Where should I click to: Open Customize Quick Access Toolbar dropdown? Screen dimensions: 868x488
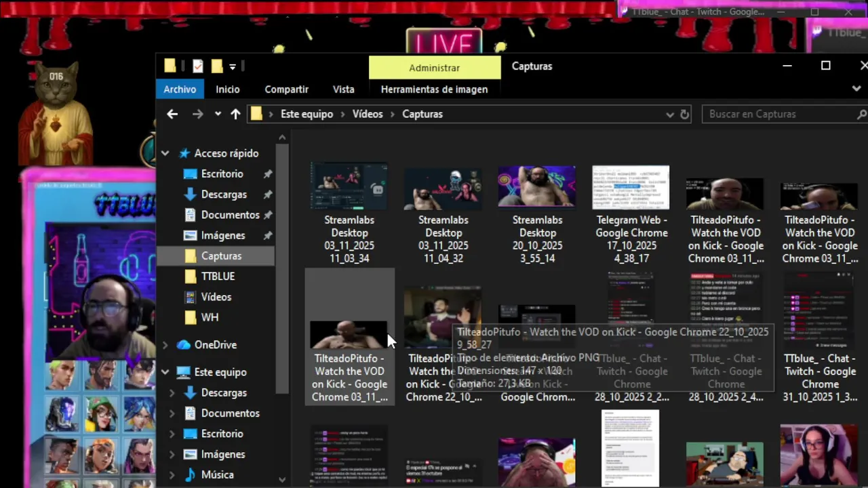click(x=233, y=66)
